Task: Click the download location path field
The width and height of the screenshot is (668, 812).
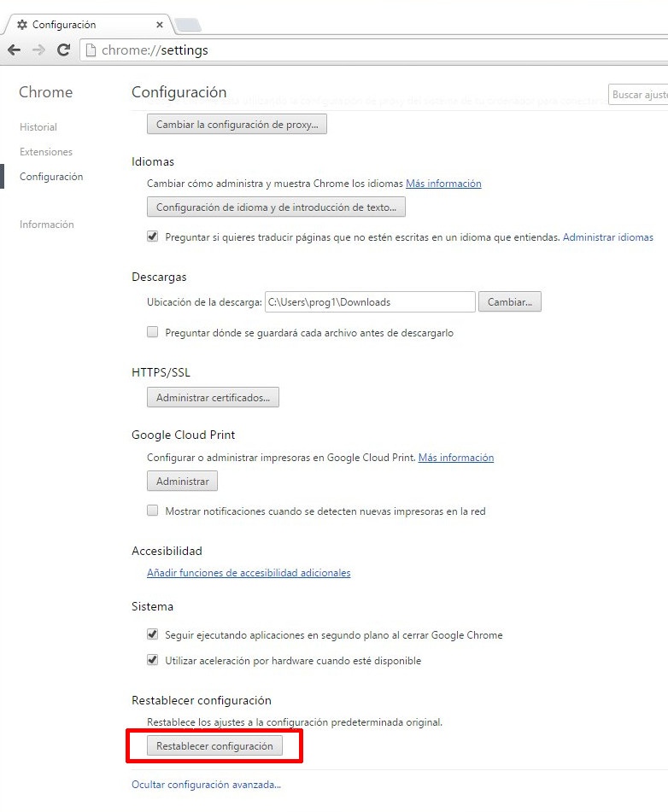Action: (370, 302)
